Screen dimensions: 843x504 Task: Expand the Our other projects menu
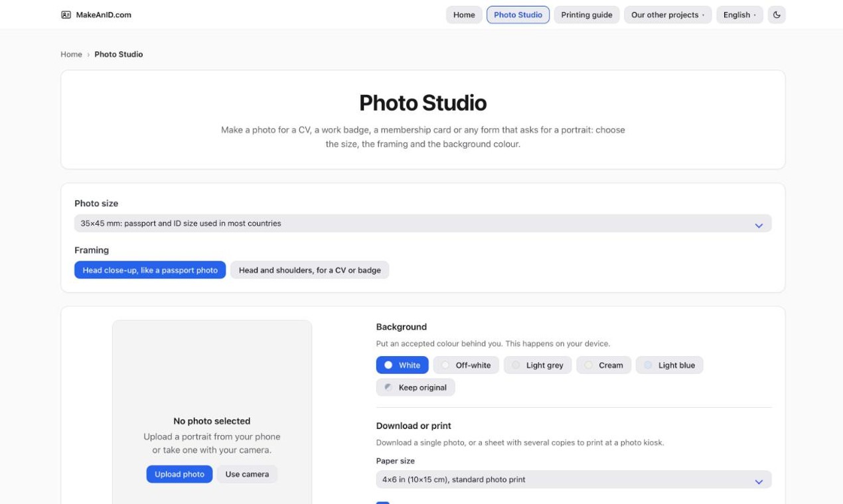click(x=668, y=15)
